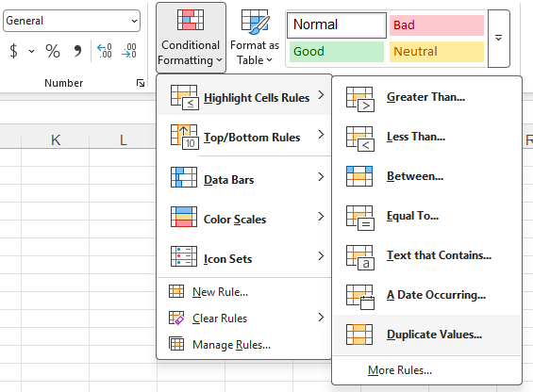
Task: Open the Number group dialog launcher
Action: [141, 83]
